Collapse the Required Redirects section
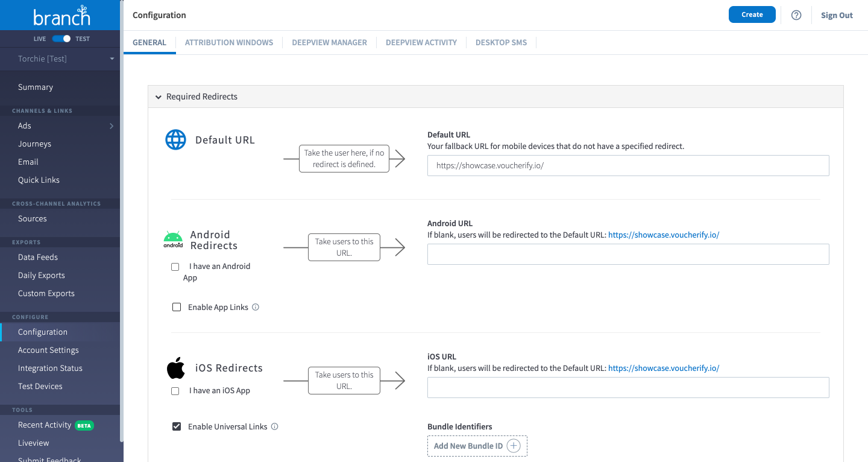The height and width of the screenshot is (462, 868). (x=159, y=97)
